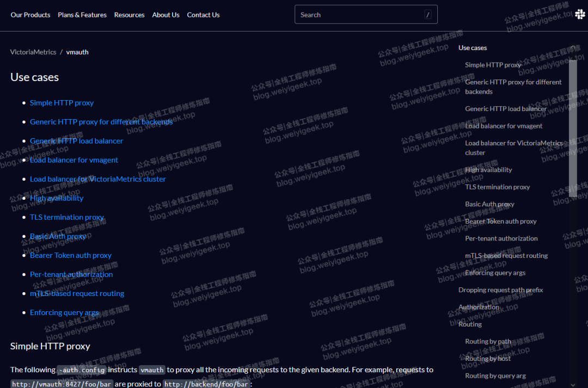The height and width of the screenshot is (388, 588).
Task: Click the slash shortcut badge in search box
Action: (x=427, y=15)
